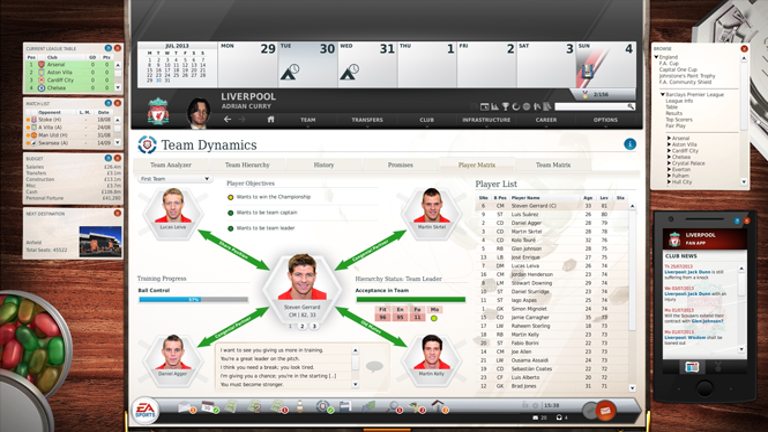Switch to the Team Hierarchy tab

(246, 164)
